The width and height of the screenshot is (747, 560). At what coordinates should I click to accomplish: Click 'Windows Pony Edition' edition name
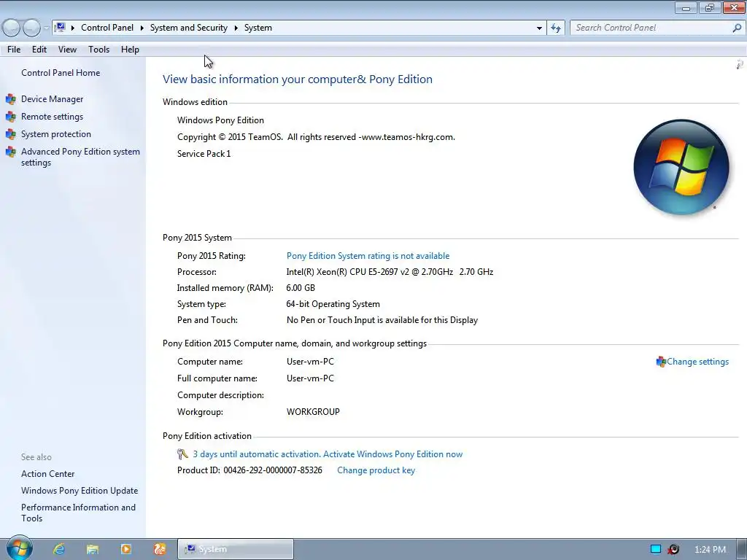point(220,120)
